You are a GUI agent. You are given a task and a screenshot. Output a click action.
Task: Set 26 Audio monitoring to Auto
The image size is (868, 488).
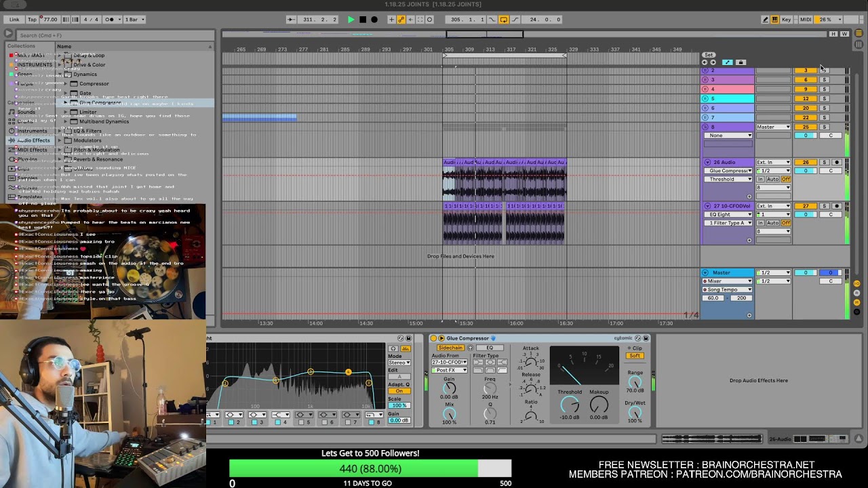coord(773,180)
